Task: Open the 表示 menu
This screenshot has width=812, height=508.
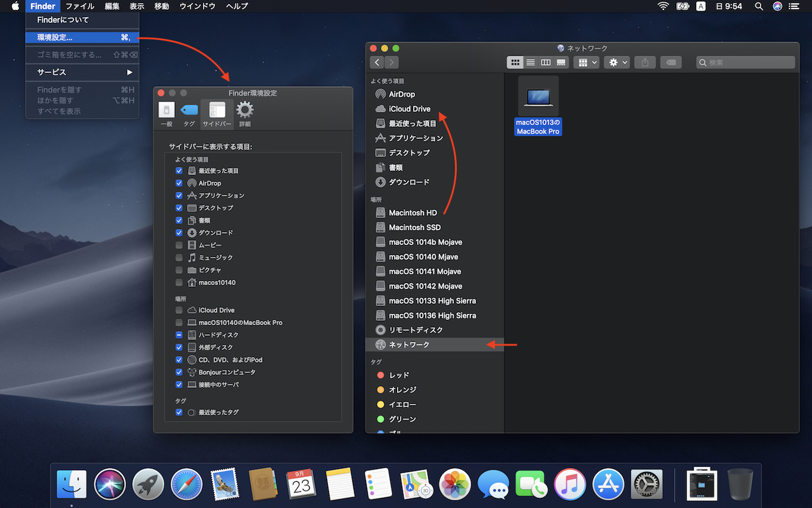Action: click(137, 6)
